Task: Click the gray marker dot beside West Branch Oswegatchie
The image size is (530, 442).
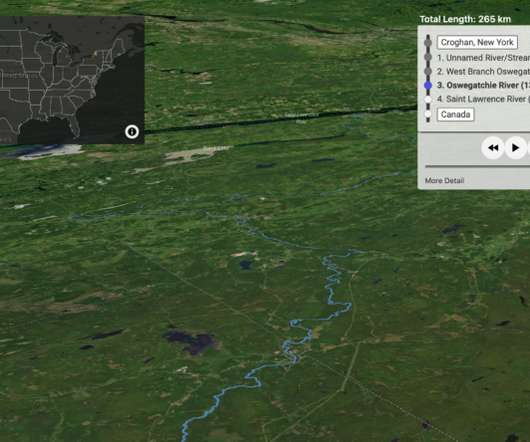Action: click(428, 71)
